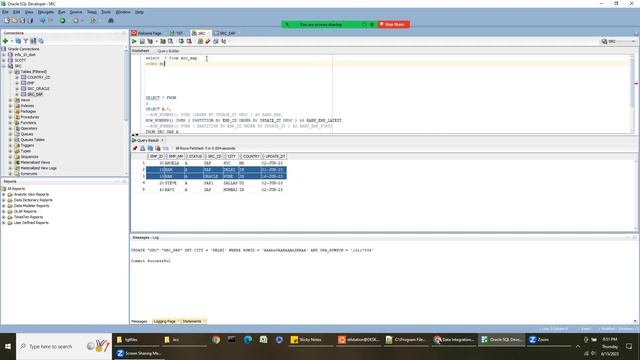This screenshot has height=360, width=640.
Task: Open the Navigate menu
Action: pyautogui.click(x=46, y=12)
